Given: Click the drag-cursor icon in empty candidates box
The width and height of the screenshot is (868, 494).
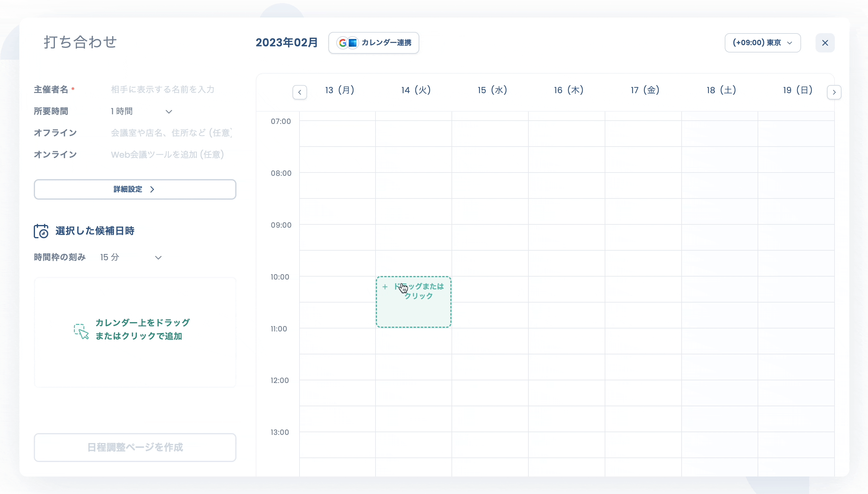Looking at the screenshot, I should (x=81, y=331).
